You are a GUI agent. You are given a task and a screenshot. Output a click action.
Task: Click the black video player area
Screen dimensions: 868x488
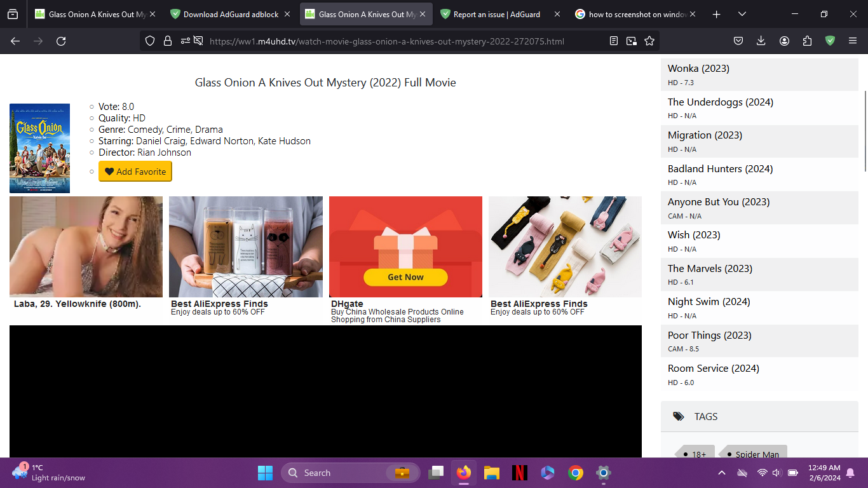tap(325, 391)
